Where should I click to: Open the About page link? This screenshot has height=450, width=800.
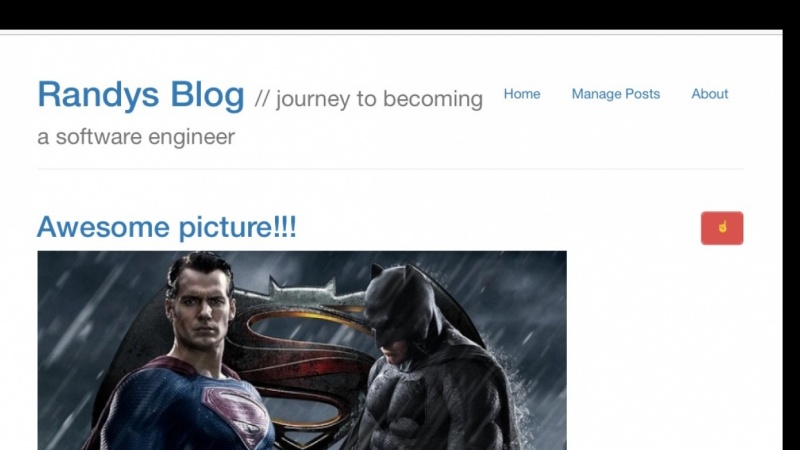coord(709,94)
